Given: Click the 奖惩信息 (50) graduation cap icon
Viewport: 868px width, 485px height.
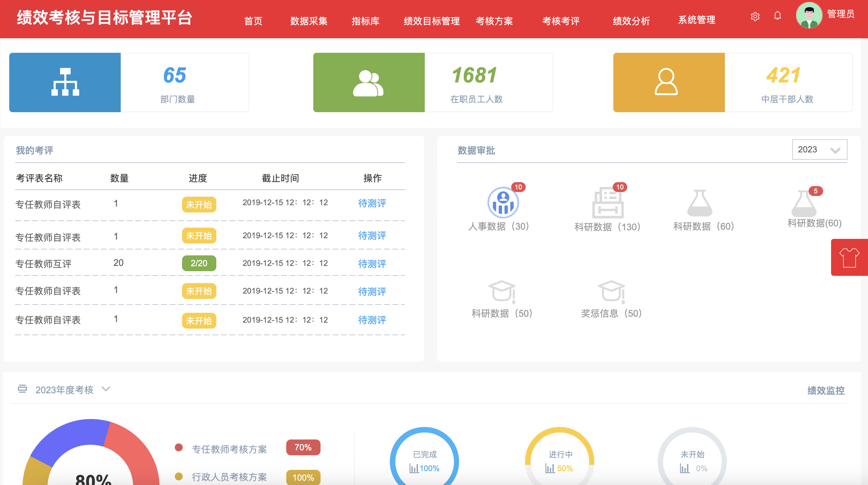Looking at the screenshot, I should click(x=611, y=291).
